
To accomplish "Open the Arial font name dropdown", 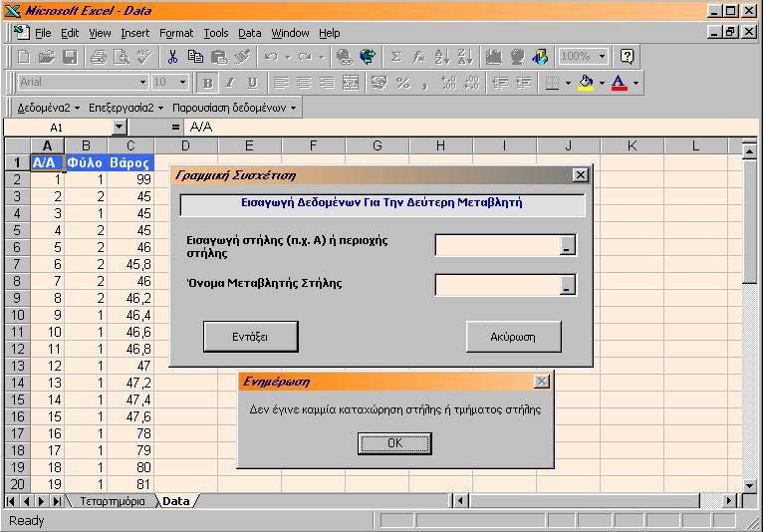I will (x=142, y=83).
